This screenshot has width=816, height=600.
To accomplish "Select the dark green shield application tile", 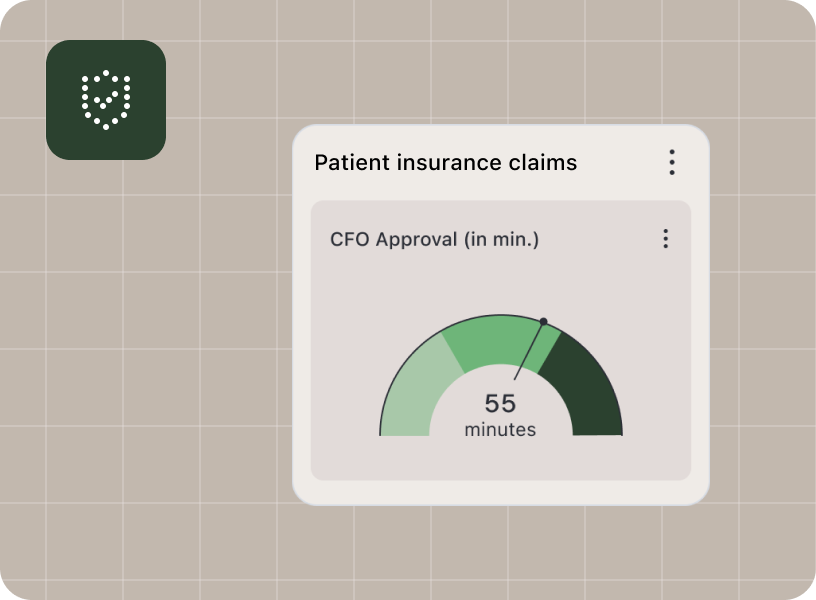I will click(104, 101).
